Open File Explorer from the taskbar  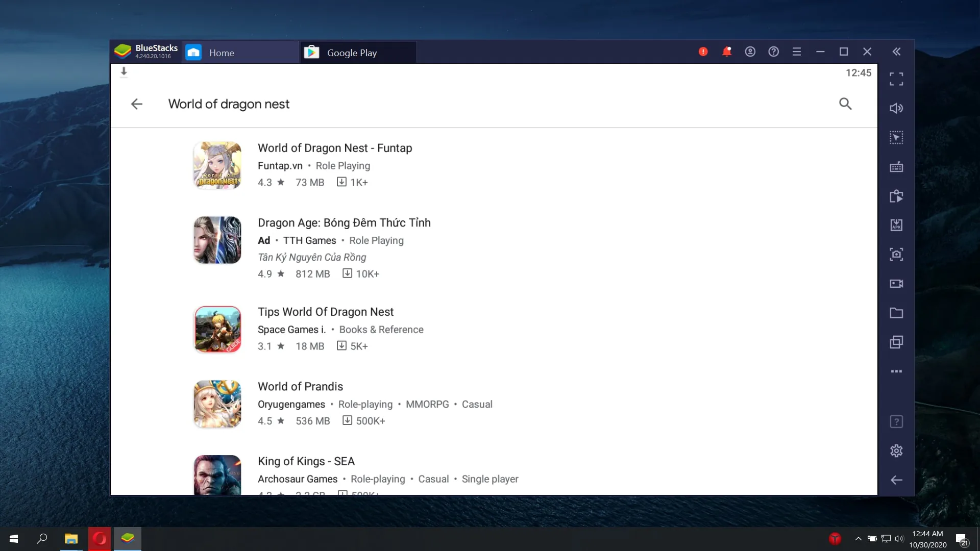coord(71,539)
